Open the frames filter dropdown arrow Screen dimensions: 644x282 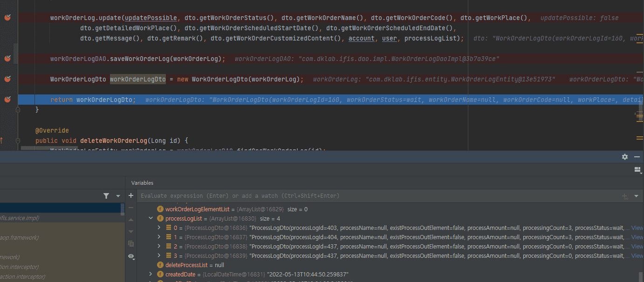pyautogui.click(x=118, y=196)
